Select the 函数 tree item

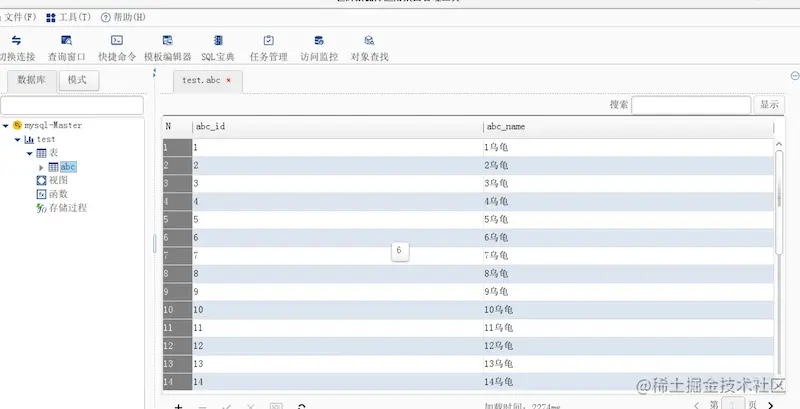tap(58, 194)
